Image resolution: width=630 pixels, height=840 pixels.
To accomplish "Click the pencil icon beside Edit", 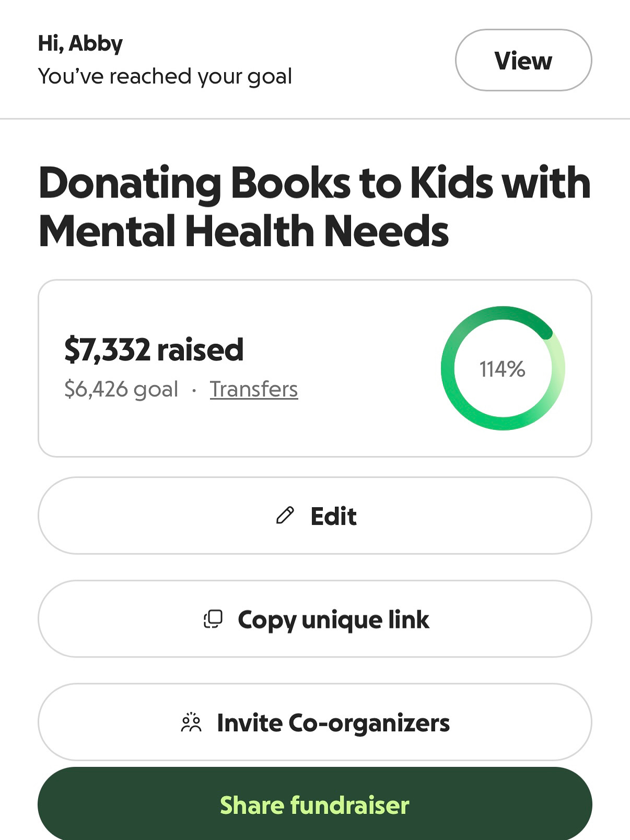I will 285,516.
